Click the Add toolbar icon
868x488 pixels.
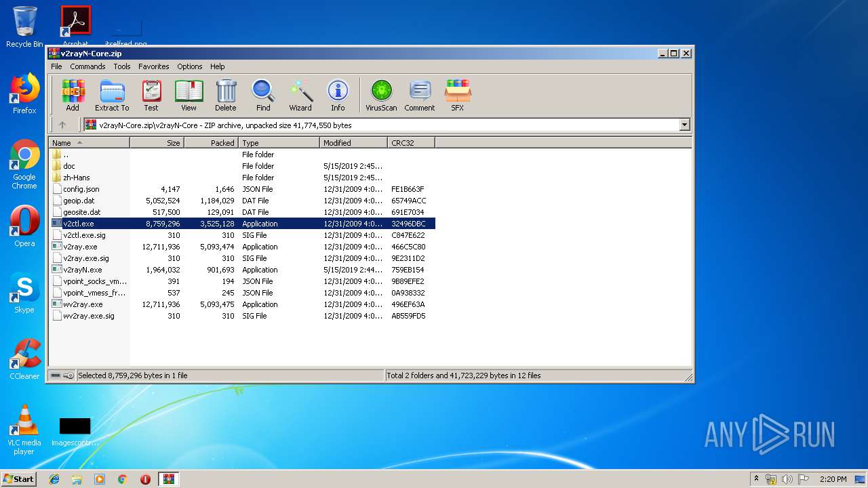pos(73,95)
